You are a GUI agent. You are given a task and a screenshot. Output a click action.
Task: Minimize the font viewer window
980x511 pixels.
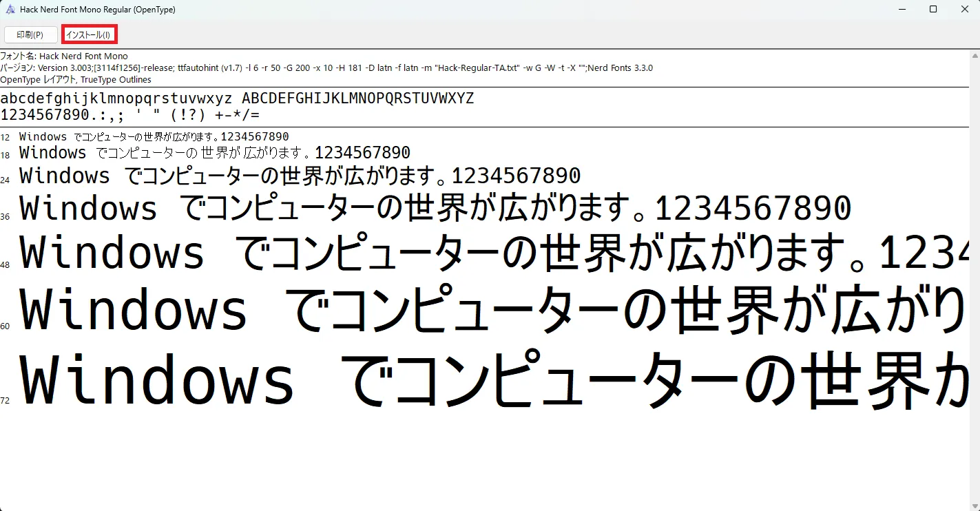[x=901, y=10]
